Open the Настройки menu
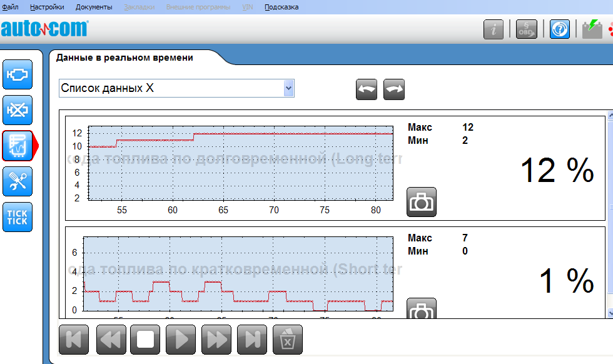This screenshot has height=364, width=613. pos(47,7)
